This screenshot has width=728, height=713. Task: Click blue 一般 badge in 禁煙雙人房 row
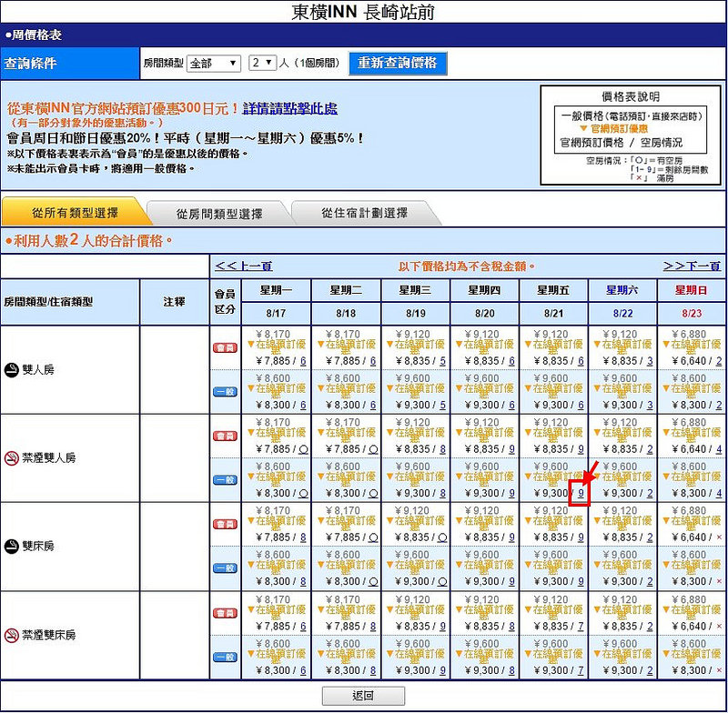click(x=225, y=479)
